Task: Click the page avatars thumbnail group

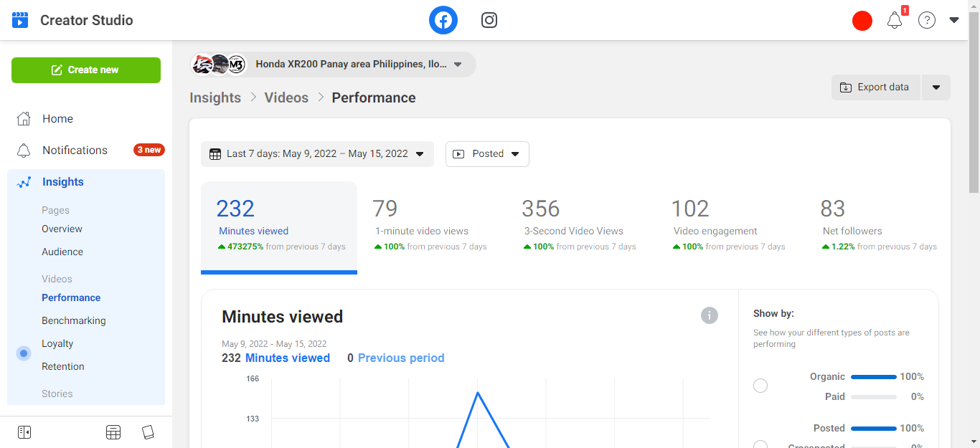Action: tap(219, 65)
